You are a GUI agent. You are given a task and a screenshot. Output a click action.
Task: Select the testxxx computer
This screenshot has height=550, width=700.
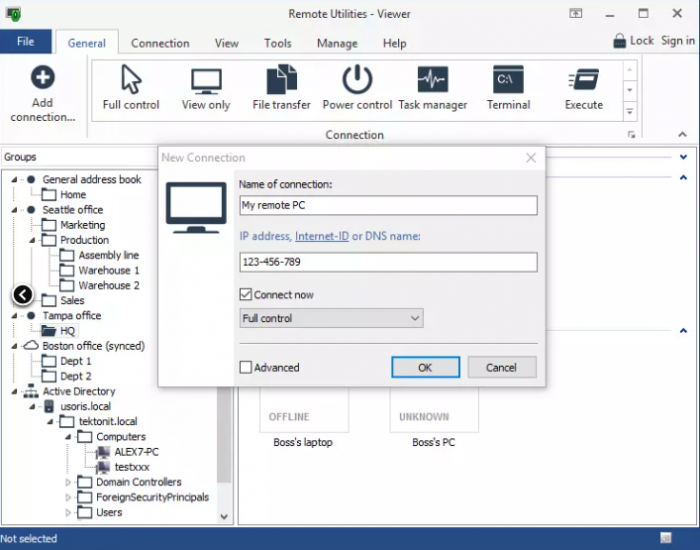(132, 467)
